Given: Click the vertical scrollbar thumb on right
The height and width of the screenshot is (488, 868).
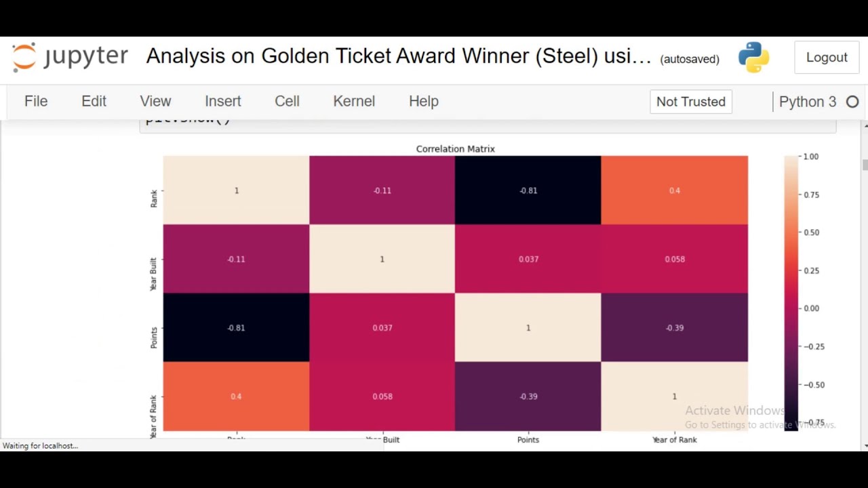Looking at the screenshot, I should (x=865, y=165).
